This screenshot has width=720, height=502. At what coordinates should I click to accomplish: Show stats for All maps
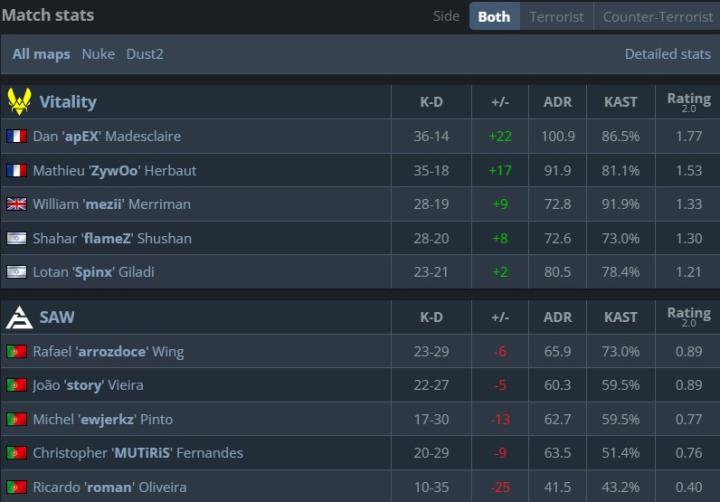click(x=41, y=54)
